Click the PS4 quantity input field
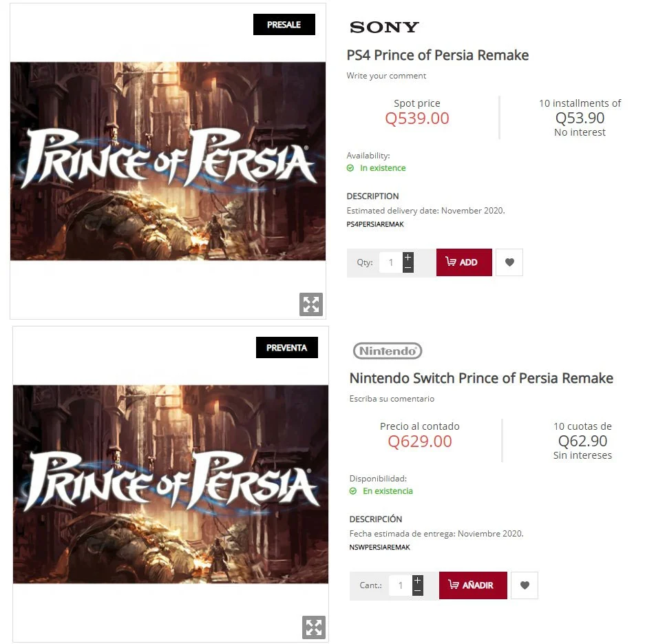This screenshot has width=645, height=644. (x=390, y=262)
